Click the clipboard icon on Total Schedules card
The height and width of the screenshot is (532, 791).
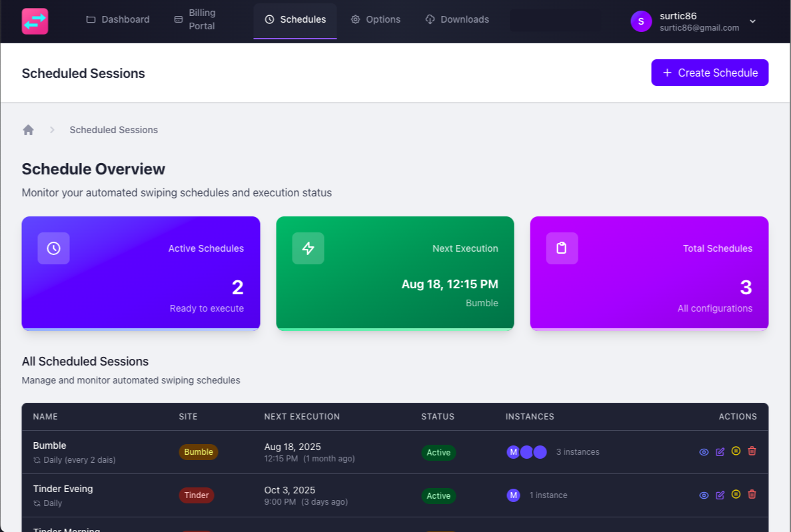tap(562, 248)
